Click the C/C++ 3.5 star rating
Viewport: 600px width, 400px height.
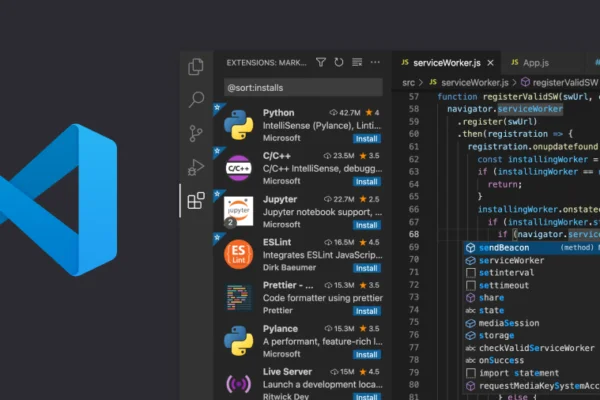click(x=369, y=156)
